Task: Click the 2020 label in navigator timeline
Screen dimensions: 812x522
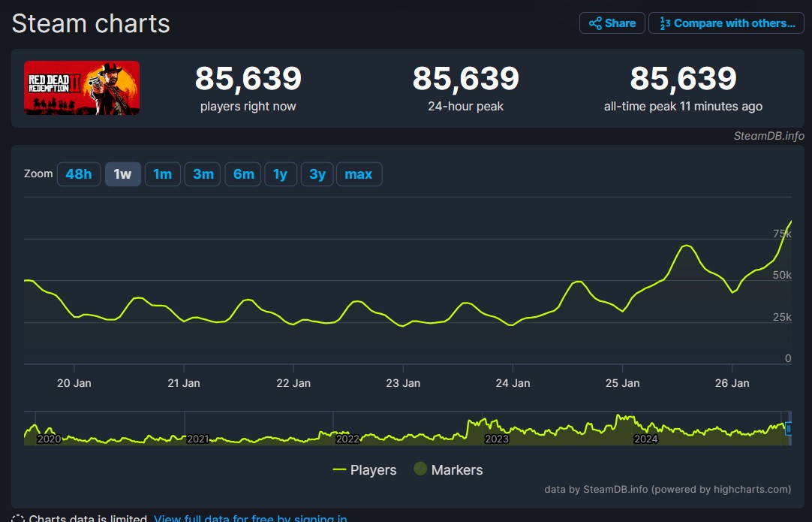Action: [50, 439]
